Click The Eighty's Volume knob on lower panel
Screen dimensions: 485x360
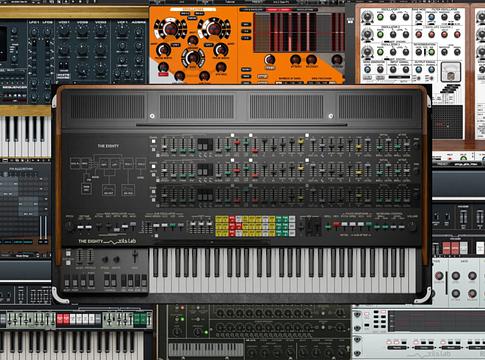412,227
